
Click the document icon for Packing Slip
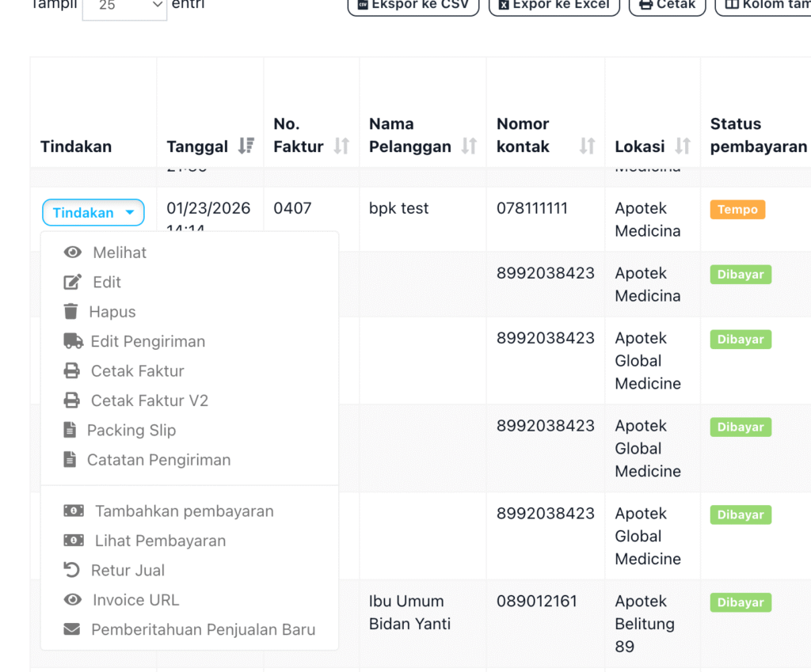(70, 431)
